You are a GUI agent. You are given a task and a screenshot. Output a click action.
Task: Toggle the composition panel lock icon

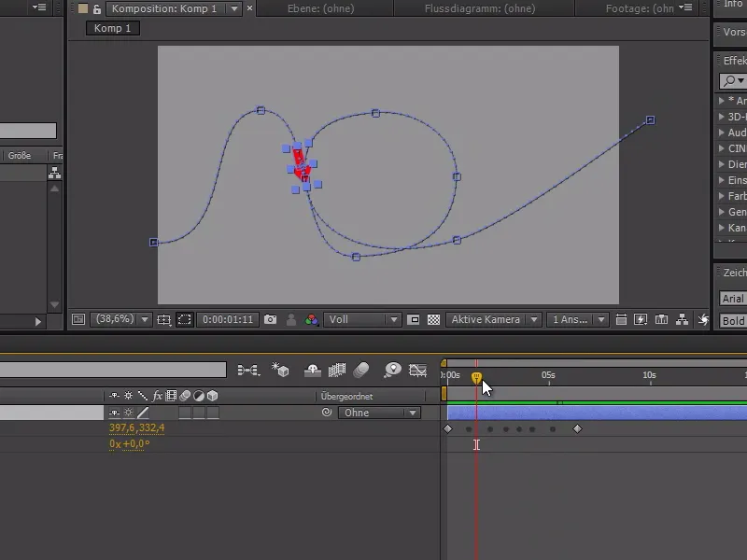click(x=97, y=8)
